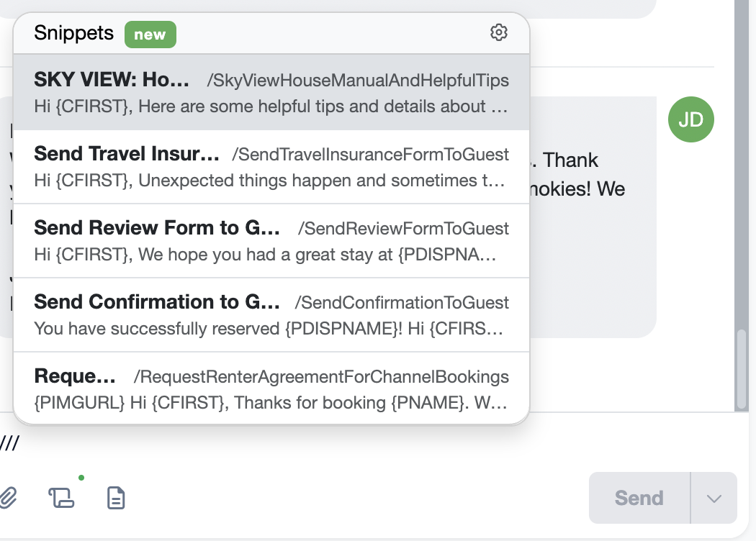Open Snippets settings gear icon
Viewport: 756px width, 541px height.
[498, 33]
